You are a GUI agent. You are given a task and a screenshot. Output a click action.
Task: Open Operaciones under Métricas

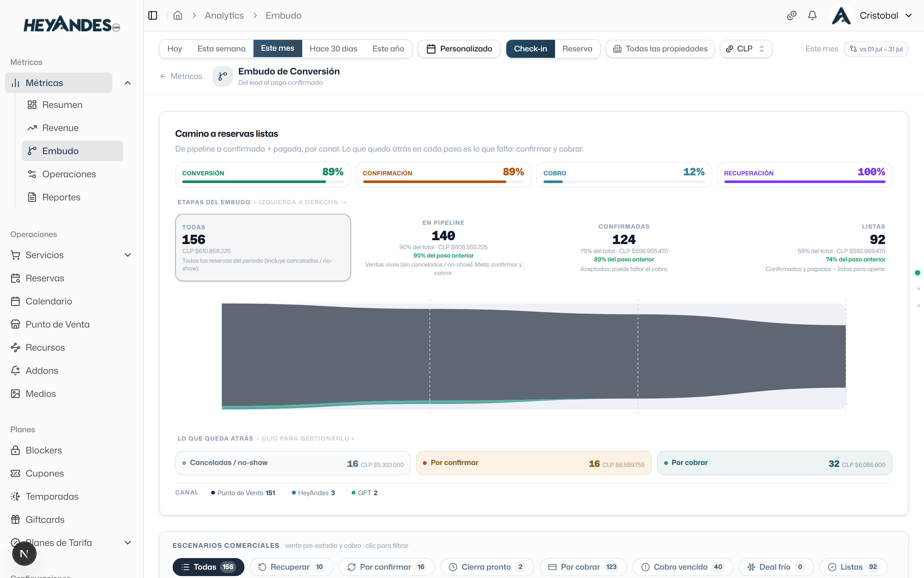tap(73, 174)
